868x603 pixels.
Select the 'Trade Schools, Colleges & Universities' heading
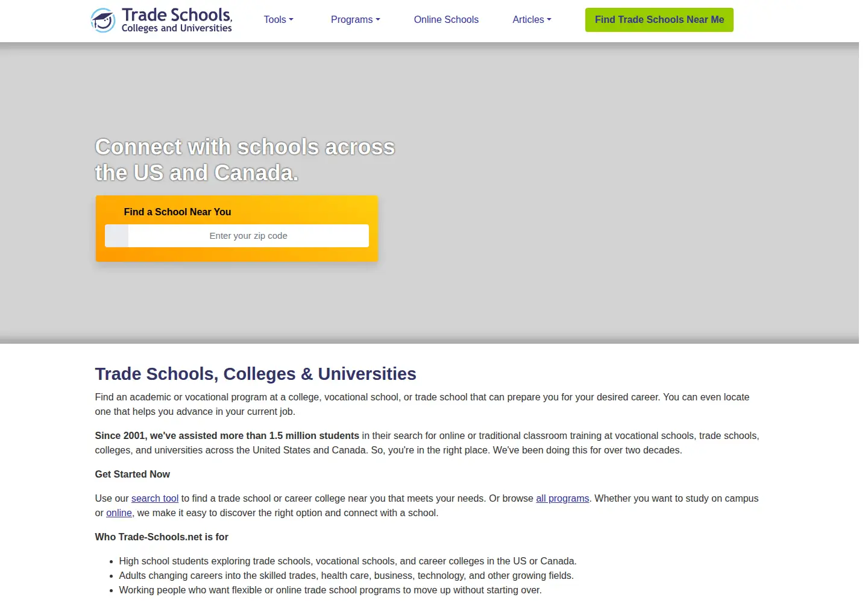(x=256, y=374)
